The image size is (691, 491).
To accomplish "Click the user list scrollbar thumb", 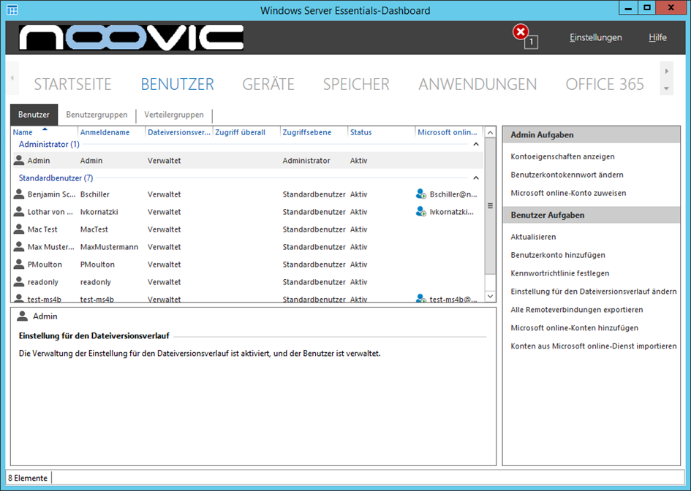I will [x=490, y=206].
